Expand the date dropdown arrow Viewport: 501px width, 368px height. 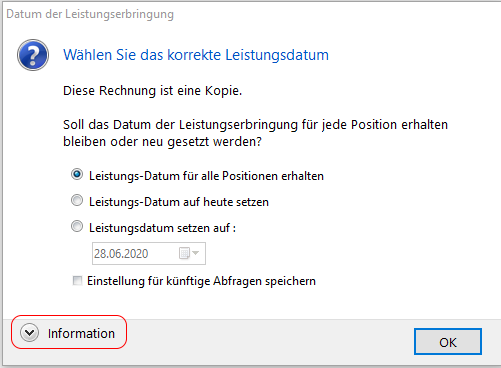click(x=196, y=253)
